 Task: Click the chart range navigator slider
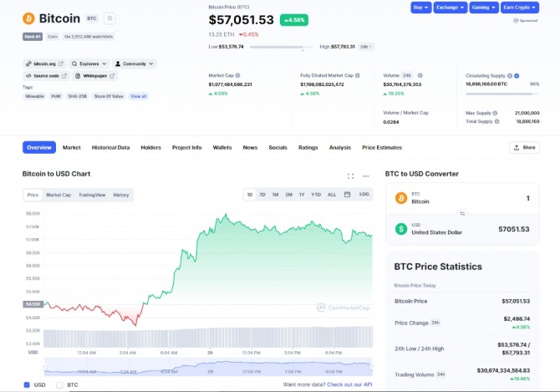click(x=208, y=367)
